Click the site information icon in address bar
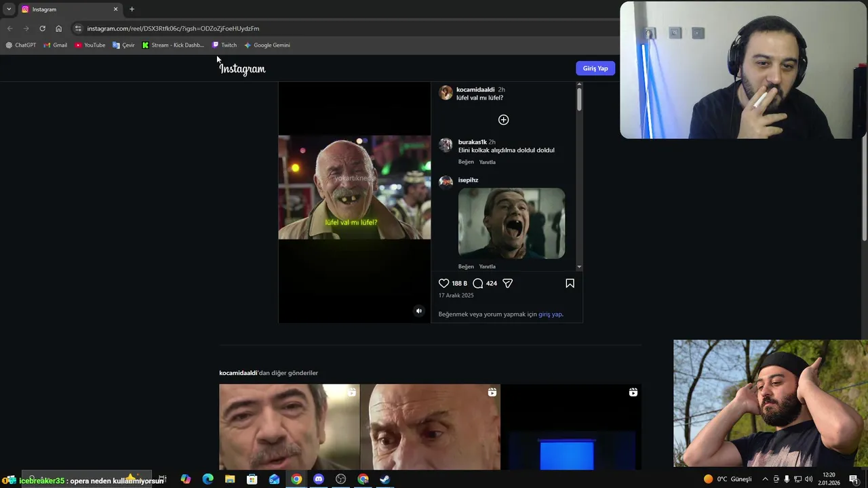This screenshot has height=488, width=868. pos(78,28)
